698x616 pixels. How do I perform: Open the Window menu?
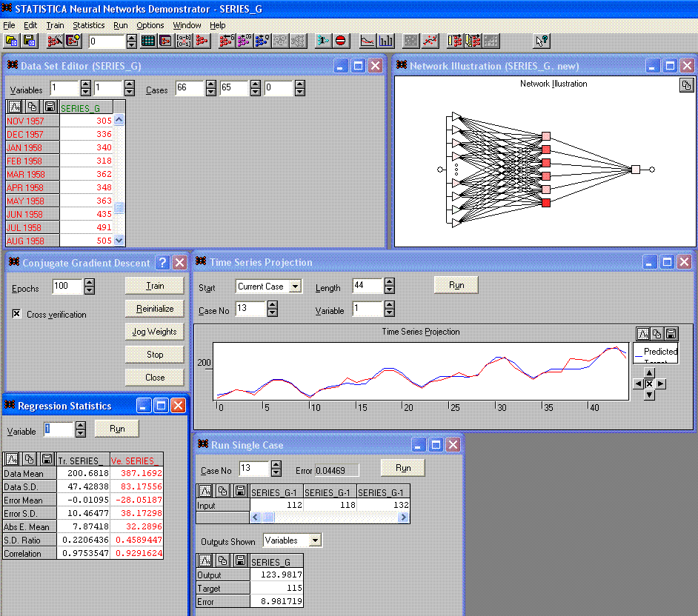(x=187, y=25)
